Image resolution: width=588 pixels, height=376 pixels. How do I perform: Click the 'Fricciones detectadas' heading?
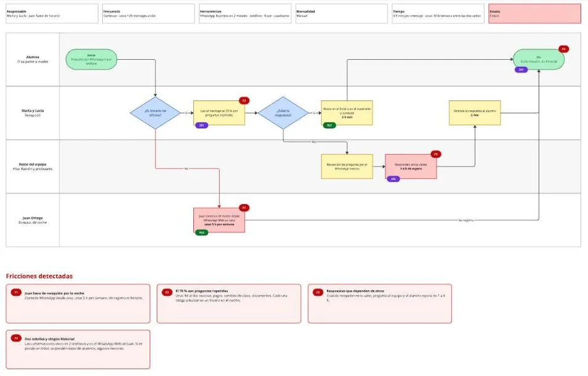(39, 276)
